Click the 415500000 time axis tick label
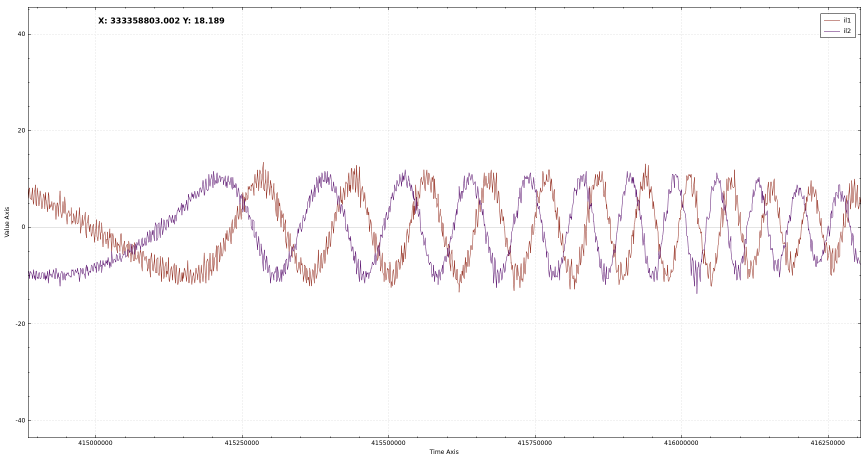 click(x=388, y=443)
